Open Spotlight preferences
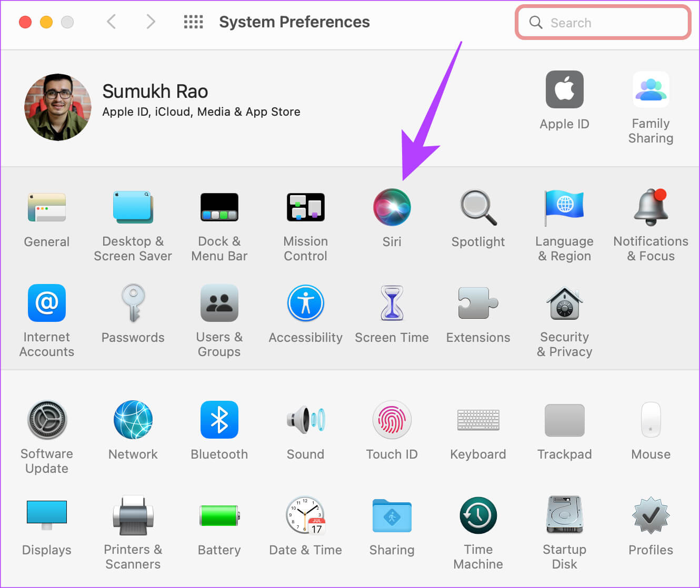The image size is (700, 588). click(x=478, y=207)
